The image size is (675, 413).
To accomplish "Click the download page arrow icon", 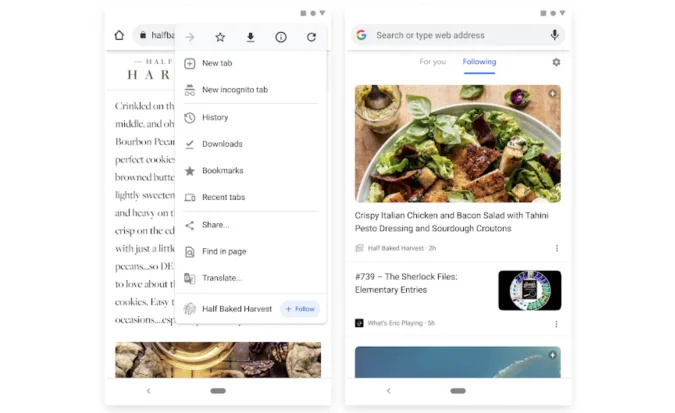I will click(250, 37).
